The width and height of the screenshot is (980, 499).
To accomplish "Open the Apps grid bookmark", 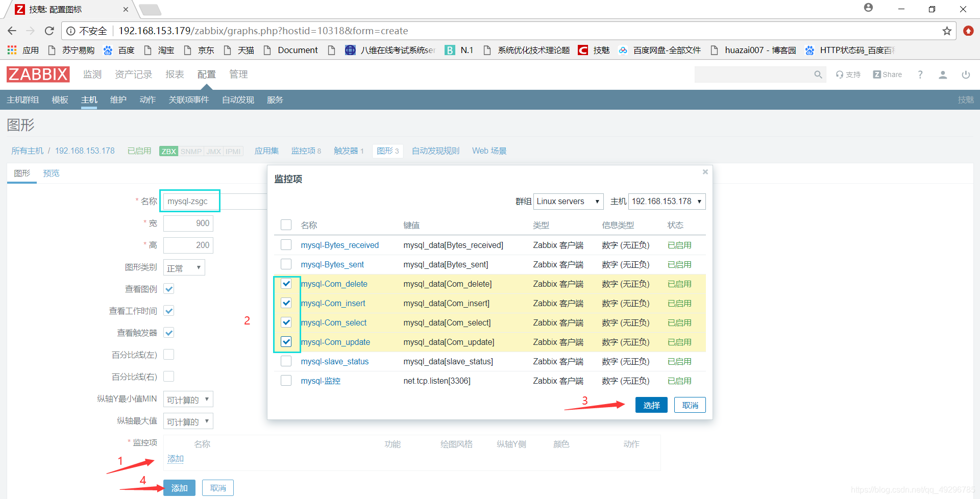I will click(x=23, y=50).
